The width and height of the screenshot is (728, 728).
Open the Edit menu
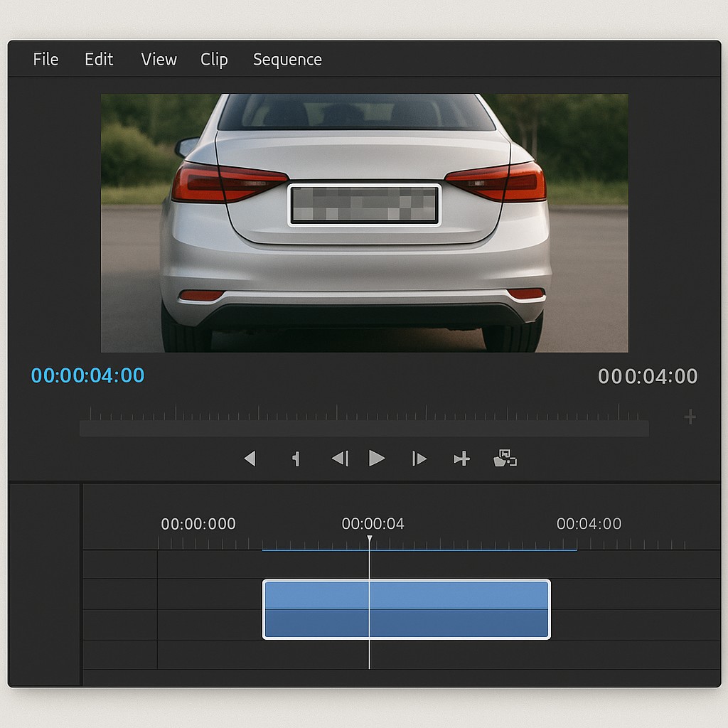pyautogui.click(x=99, y=60)
